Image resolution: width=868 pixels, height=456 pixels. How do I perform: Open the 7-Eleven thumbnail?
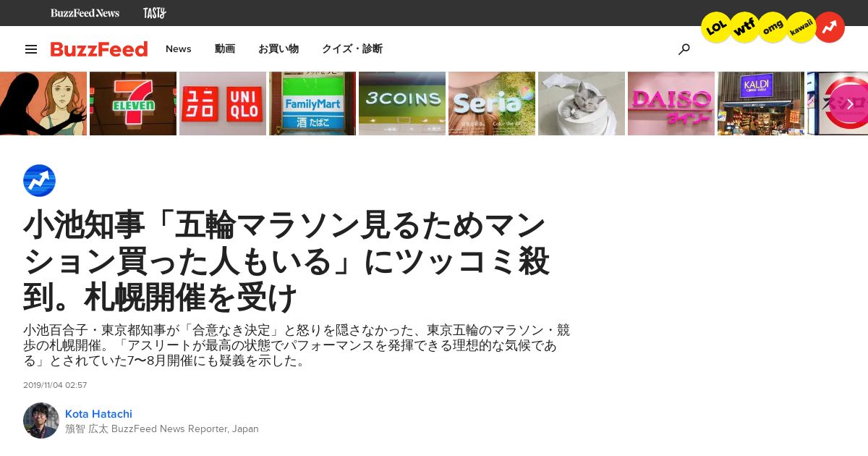point(133,104)
